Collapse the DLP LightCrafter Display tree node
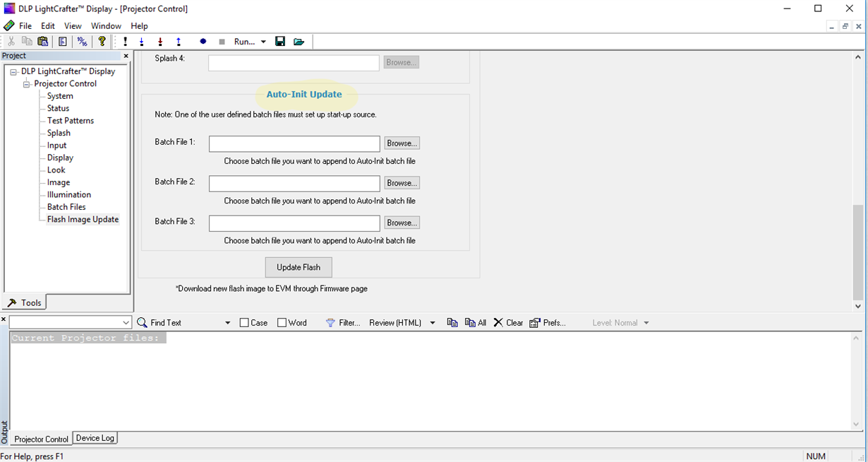The image size is (868, 462). [x=13, y=71]
